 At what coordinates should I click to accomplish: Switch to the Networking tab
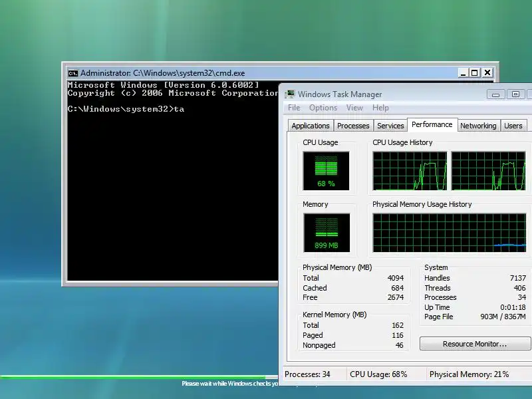[x=478, y=126]
